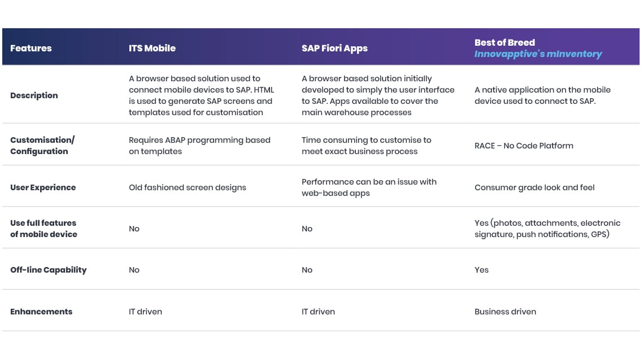Click the "Features" column header
The image size is (644, 359).
31,48
